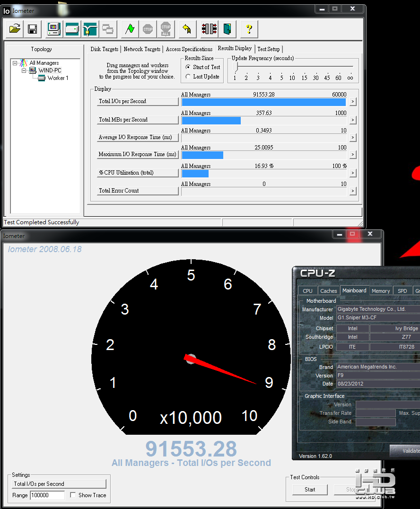The image size is (420, 509).
Task: Expand Total I/Os per Second row arrow
Action: tap(352, 102)
